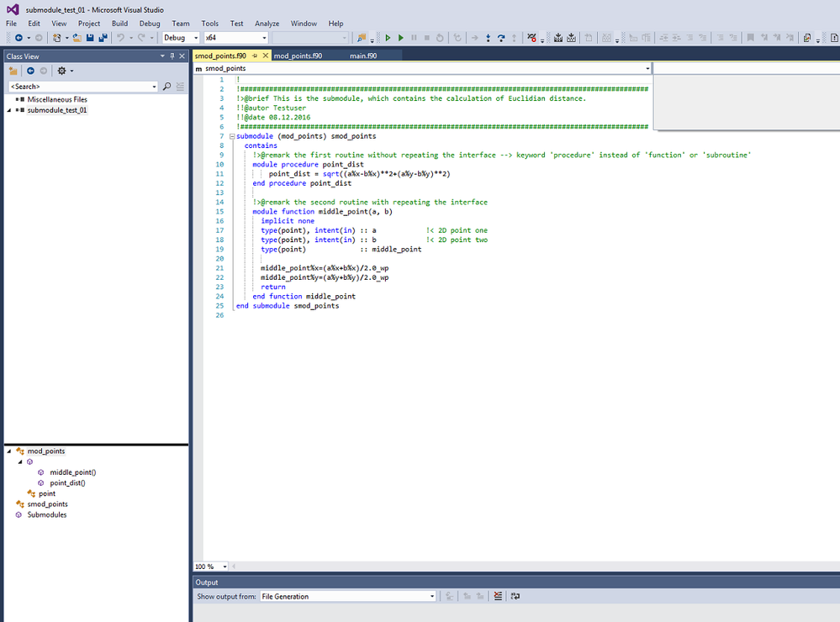Collapse the mod_points node in the lower pane
This screenshot has height=622, width=840.
click(x=9, y=451)
